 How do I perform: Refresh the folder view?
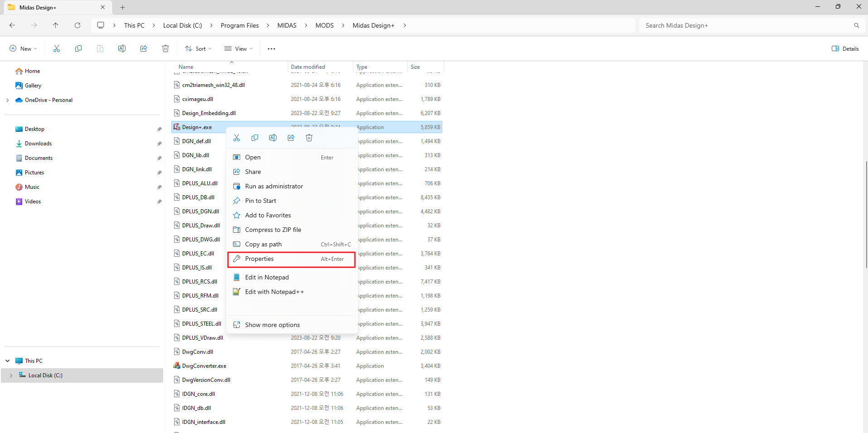[78, 25]
